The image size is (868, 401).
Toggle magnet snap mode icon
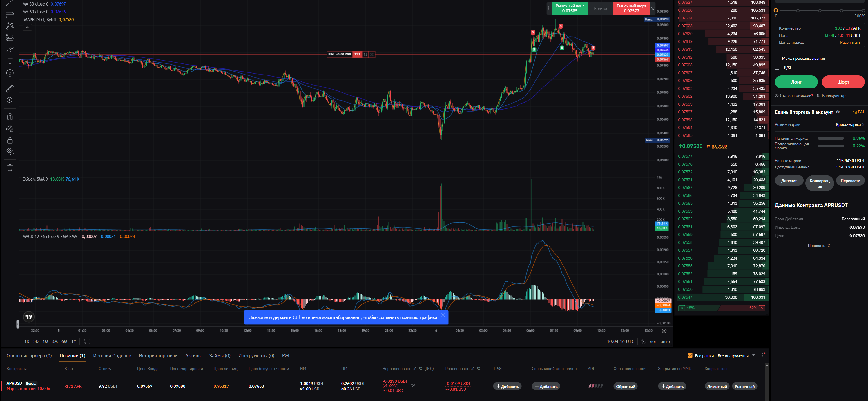point(10,117)
